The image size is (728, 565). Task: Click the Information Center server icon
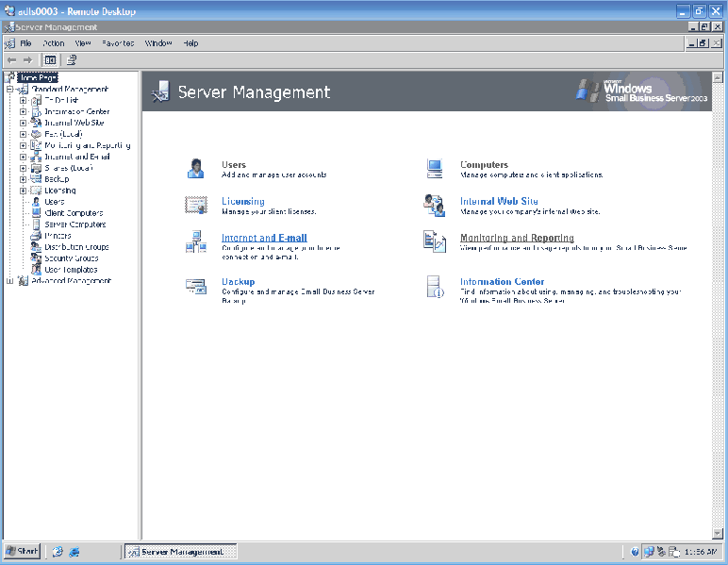pyautogui.click(x=435, y=287)
